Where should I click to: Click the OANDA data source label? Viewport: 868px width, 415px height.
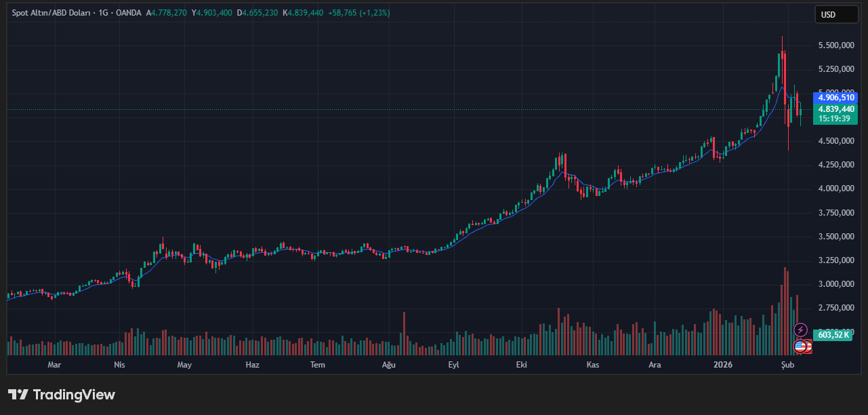tap(129, 13)
